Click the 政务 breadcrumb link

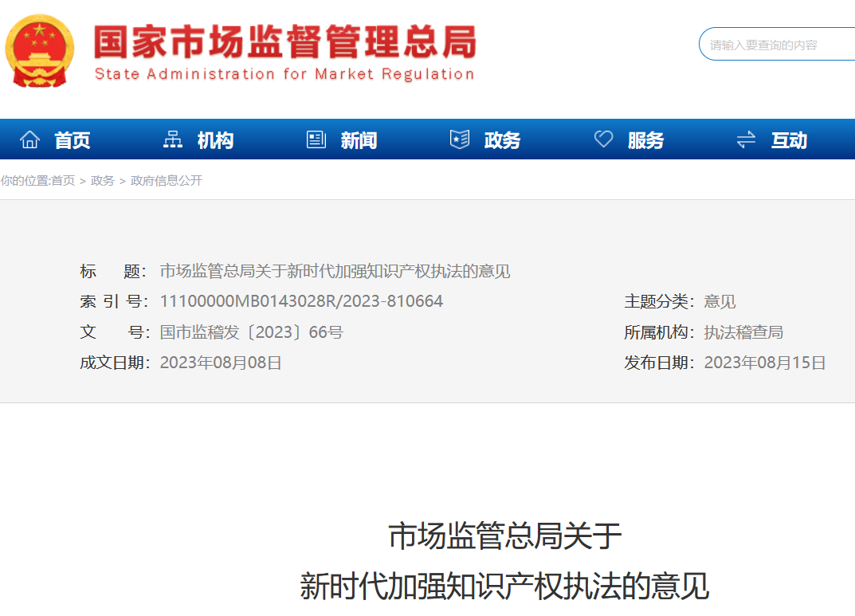point(103,181)
